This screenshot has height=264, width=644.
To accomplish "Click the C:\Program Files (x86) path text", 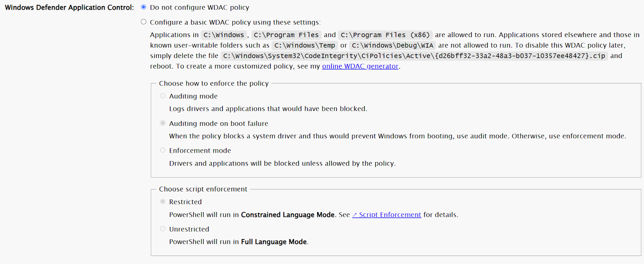I will [385, 35].
